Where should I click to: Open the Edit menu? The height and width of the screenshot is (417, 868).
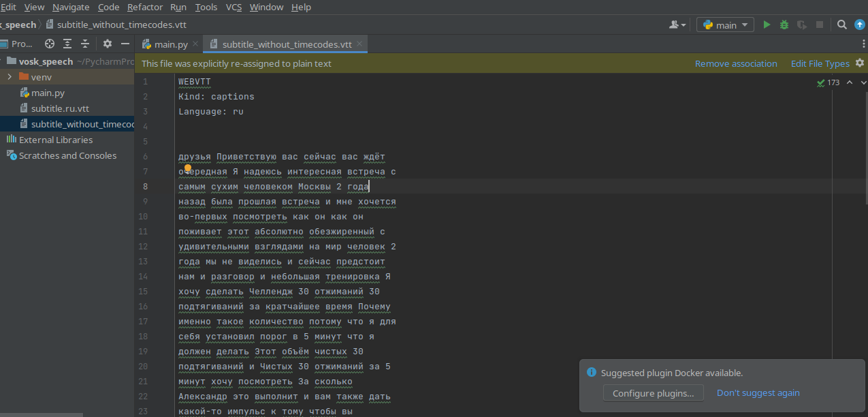tap(8, 7)
